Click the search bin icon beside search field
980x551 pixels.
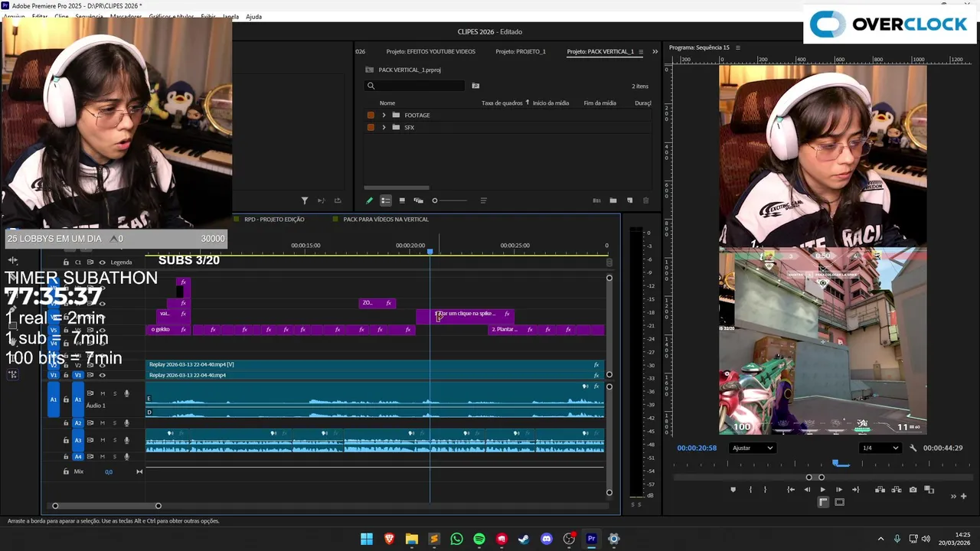[x=475, y=86]
